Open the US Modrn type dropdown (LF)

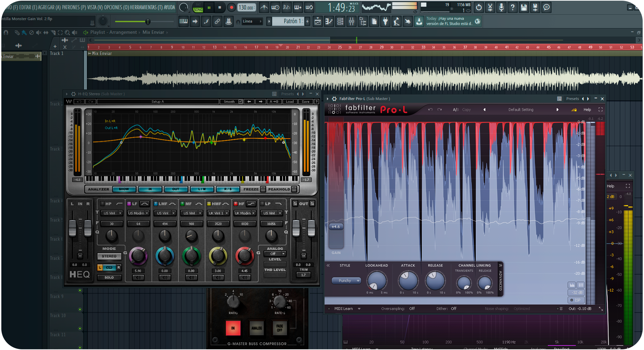138,213
